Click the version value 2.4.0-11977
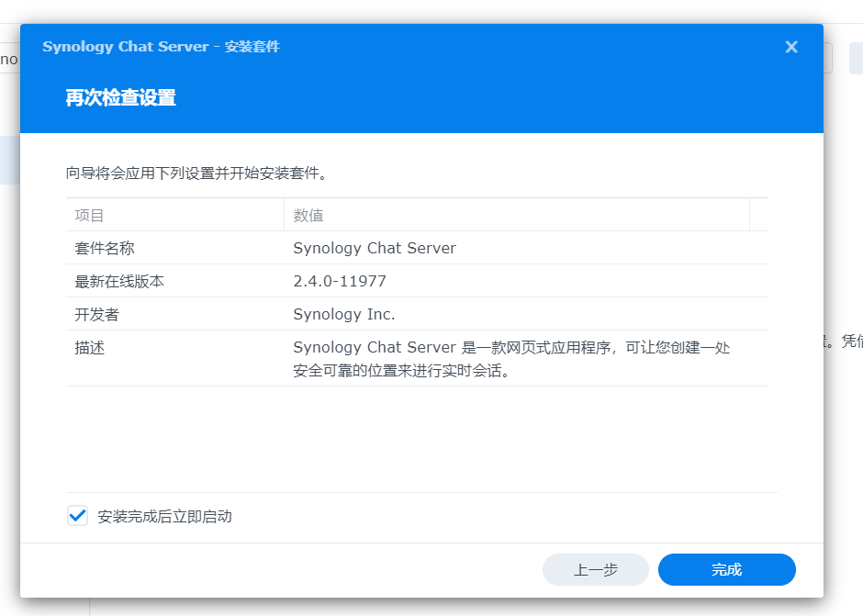 tap(340, 281)
